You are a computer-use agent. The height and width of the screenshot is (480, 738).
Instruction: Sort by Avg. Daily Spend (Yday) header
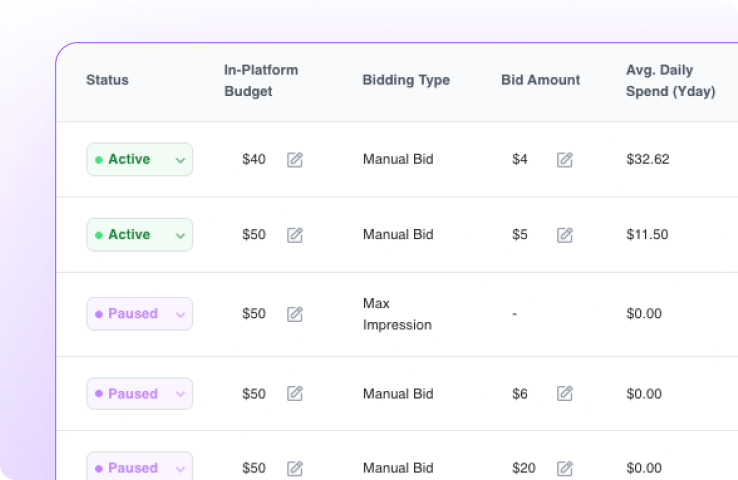(x=671, y=80)
